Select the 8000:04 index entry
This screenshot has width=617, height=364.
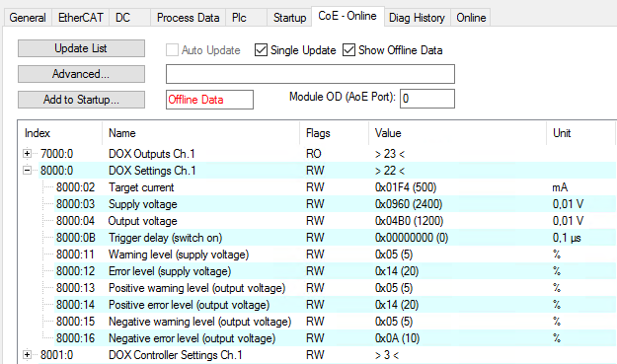pyautogui.click(x=76, y=221)
